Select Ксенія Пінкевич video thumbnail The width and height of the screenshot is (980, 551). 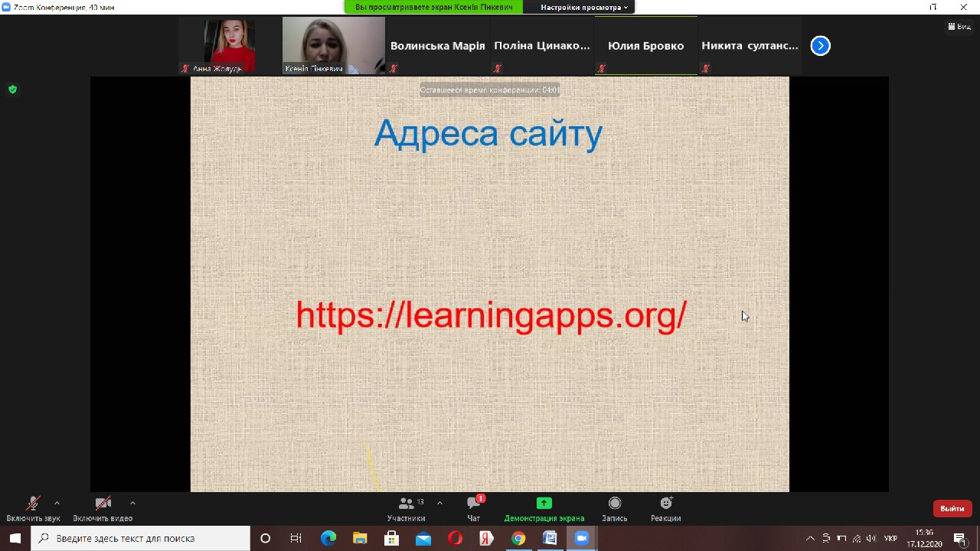click(x=333, y=45)
